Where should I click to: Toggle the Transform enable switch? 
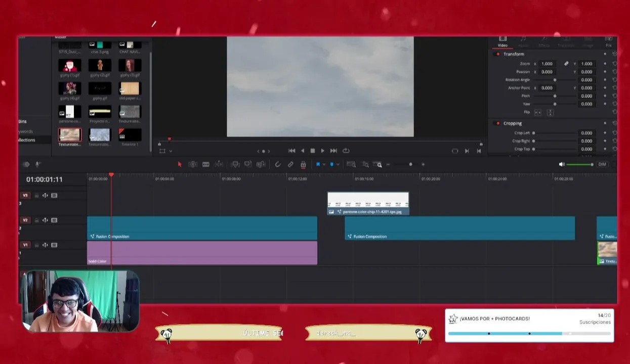click(x=498, y=54)
